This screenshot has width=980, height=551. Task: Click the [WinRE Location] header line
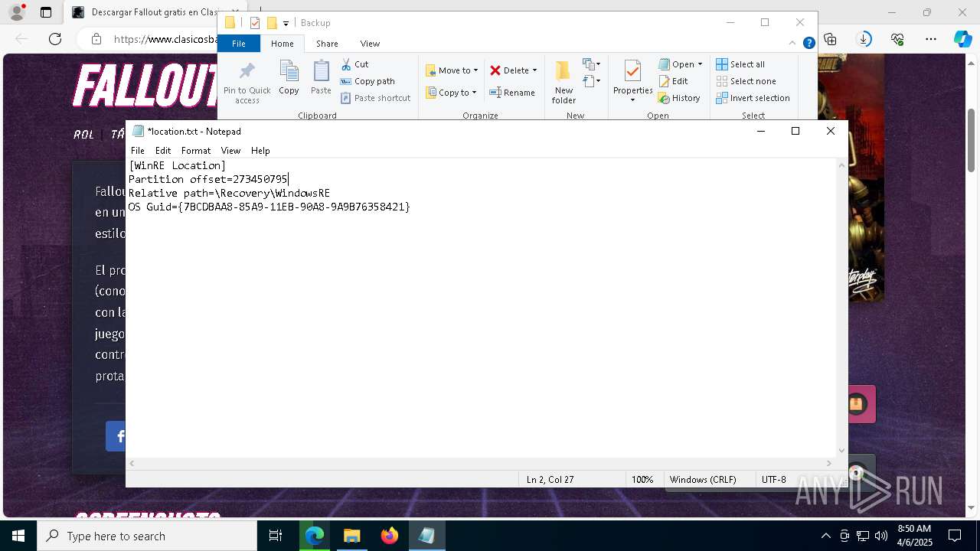click(177, 165)
